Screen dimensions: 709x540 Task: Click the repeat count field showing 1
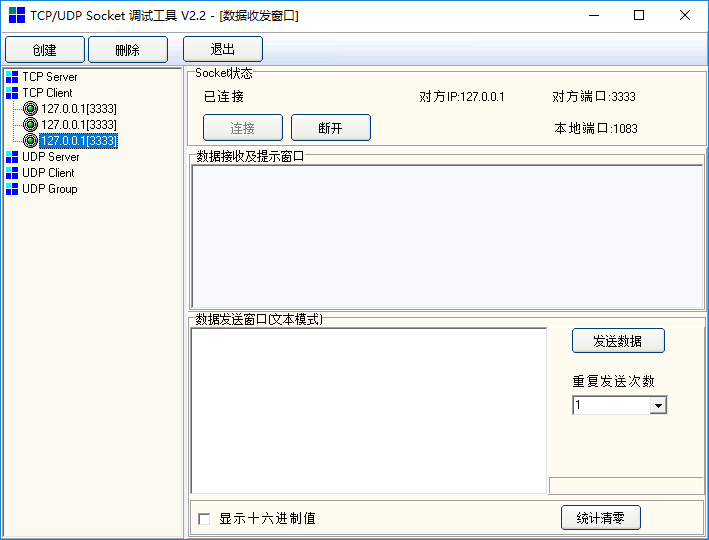[x=611, y=405]
